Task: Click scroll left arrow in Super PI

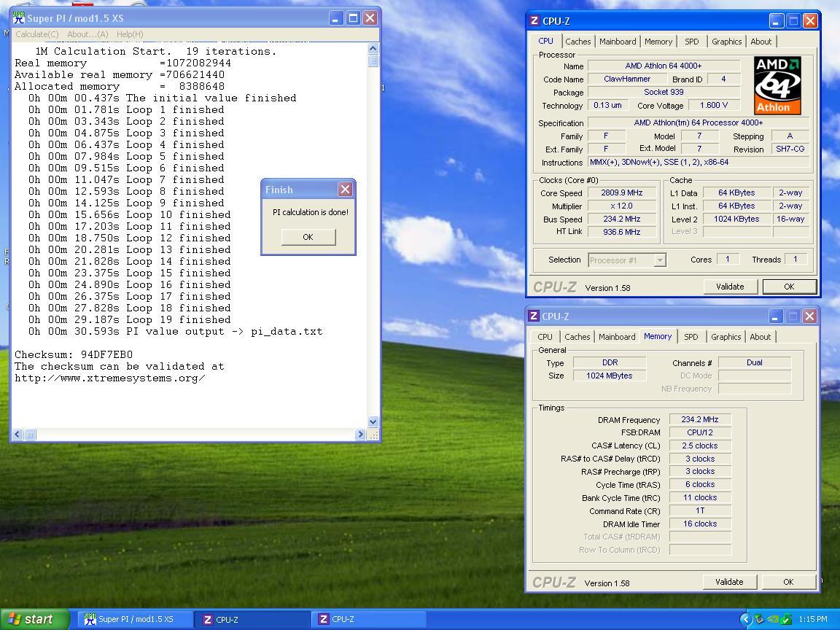Action: pos(17,435)
